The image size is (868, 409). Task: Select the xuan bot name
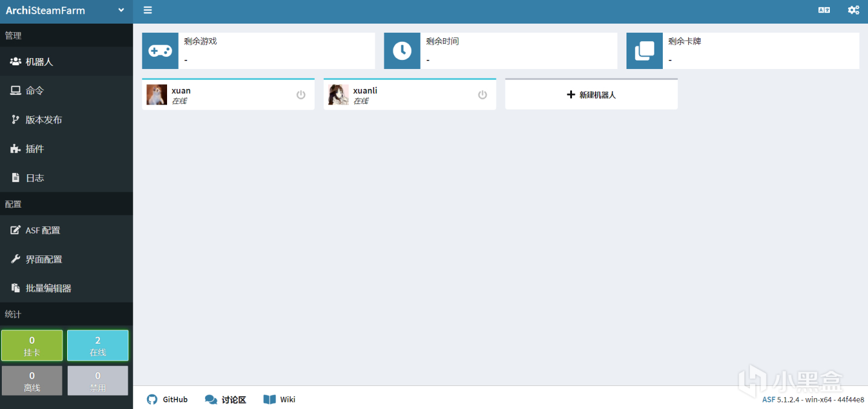181,91
